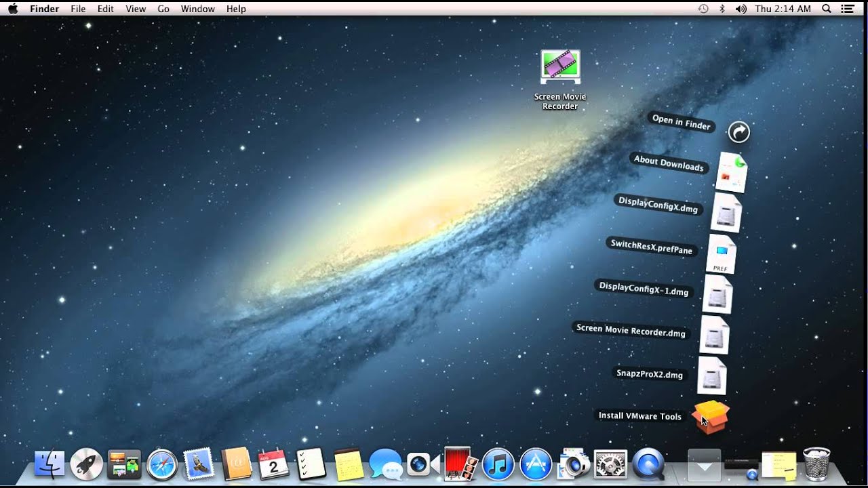Image resolution: width=868 pixels, height=488 pixels.
Task: Open Messages chat bubble icon
Action: 386,465
